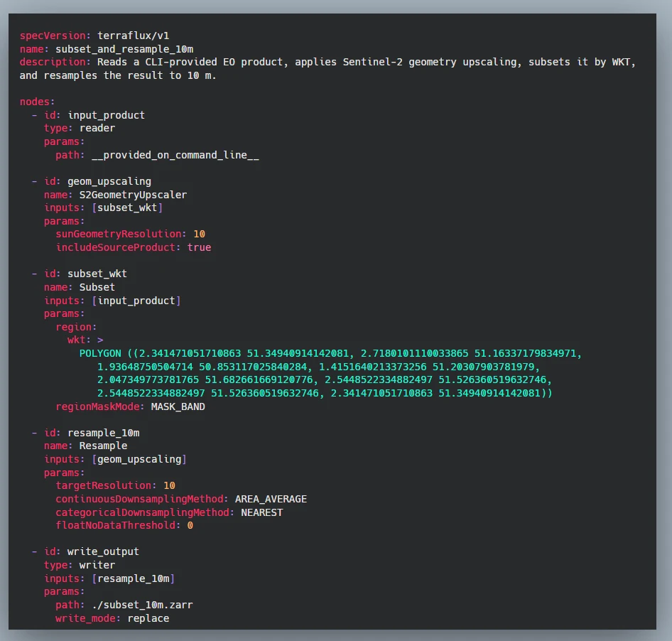This screenshot has width=672, height=641.
Task: Click the value 'NEAREST'
Action: 262,513
